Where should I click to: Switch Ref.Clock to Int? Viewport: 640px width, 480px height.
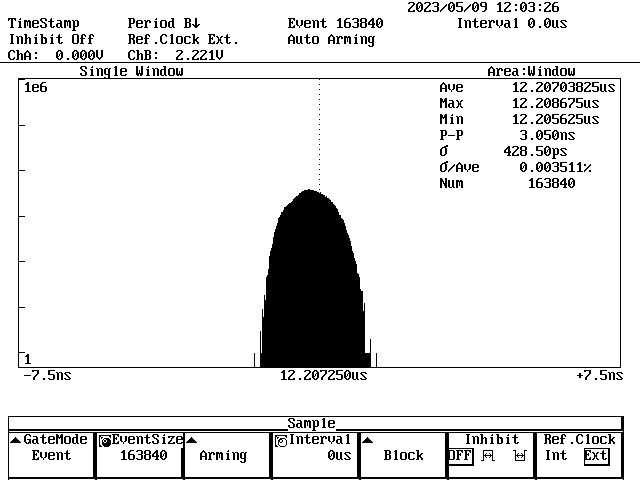point(556,456)
